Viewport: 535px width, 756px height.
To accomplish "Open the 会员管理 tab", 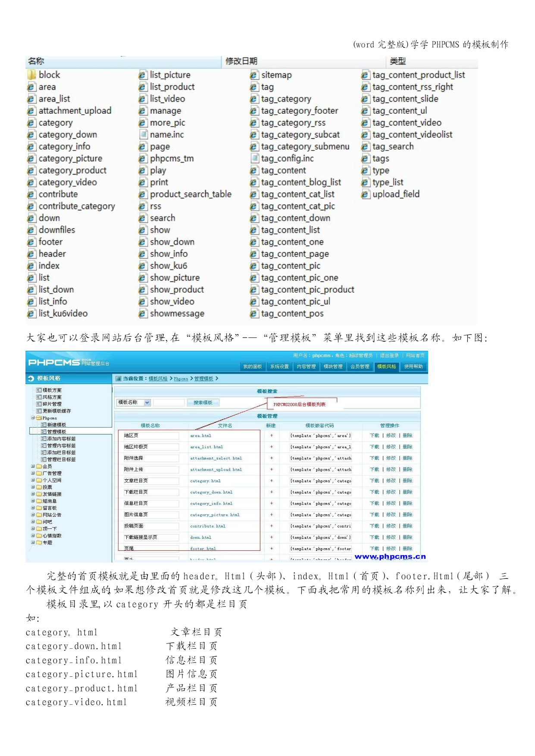I will coord(360,366).
